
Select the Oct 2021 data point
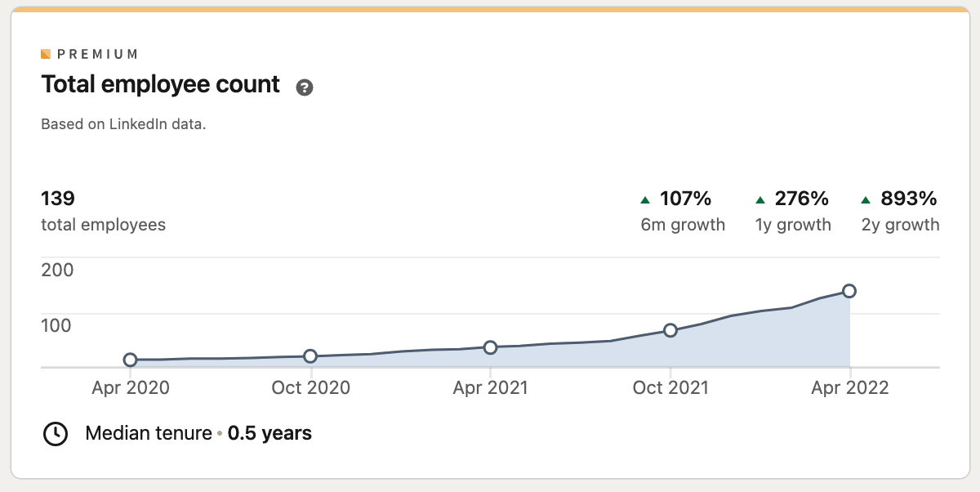click(x=670, y=330)
